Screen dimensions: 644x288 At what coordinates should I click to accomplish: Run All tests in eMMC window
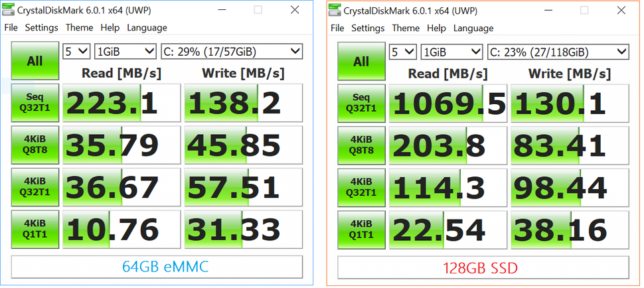[35, 60]
